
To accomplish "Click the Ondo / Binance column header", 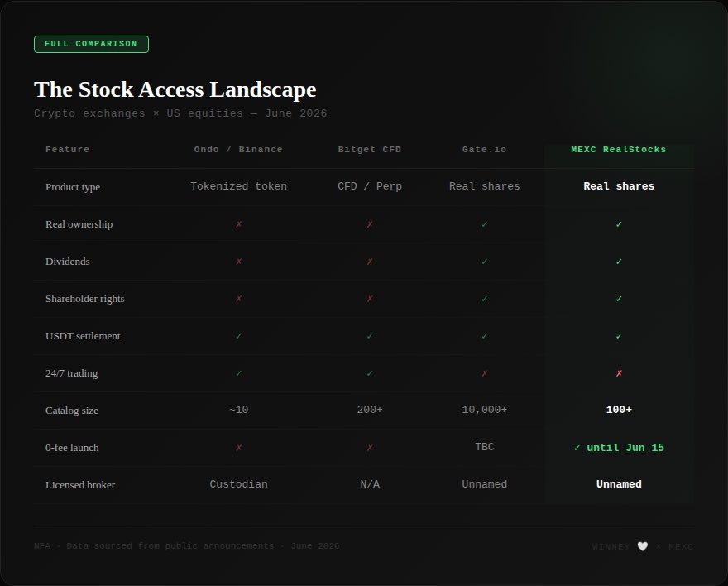I will pos(238,150).
